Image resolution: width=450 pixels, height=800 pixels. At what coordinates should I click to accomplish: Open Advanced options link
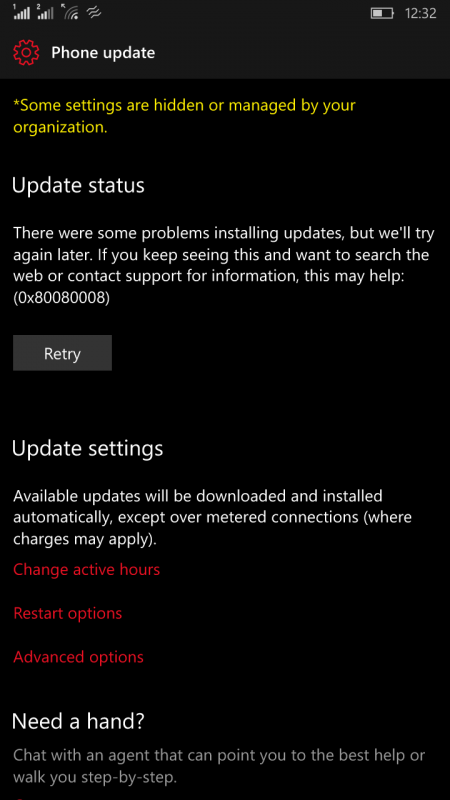coord(79,657)
